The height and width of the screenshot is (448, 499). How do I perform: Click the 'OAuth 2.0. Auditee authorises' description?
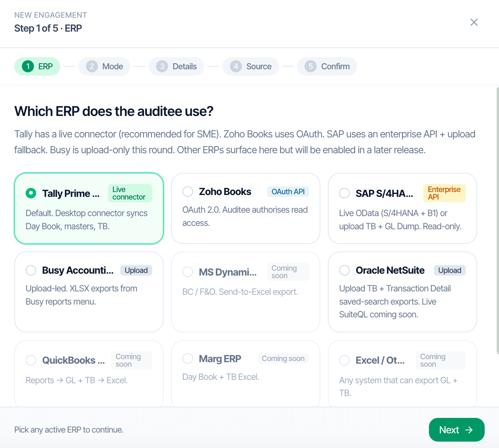point(245,216)
